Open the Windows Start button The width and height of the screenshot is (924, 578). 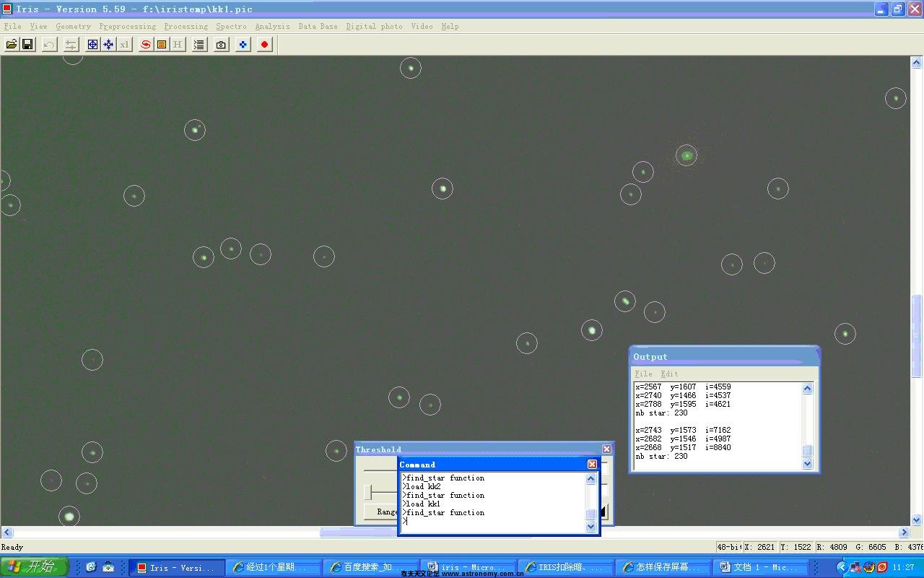(34, 567)
